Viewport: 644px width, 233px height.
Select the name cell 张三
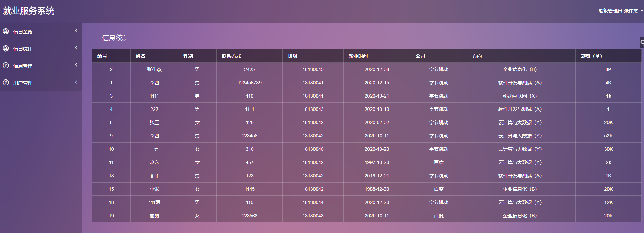point(154,122)
